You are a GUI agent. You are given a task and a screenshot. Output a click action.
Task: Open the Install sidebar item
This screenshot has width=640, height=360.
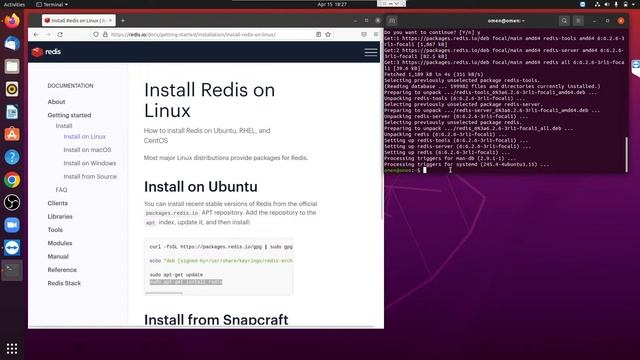[x=64, y=126]
